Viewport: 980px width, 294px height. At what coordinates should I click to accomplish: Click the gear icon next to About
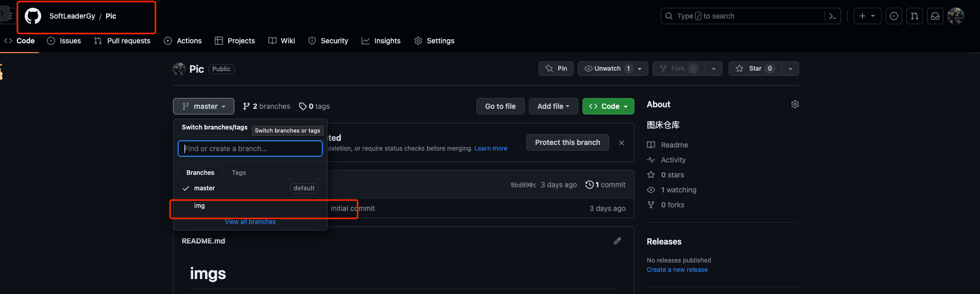795,104
